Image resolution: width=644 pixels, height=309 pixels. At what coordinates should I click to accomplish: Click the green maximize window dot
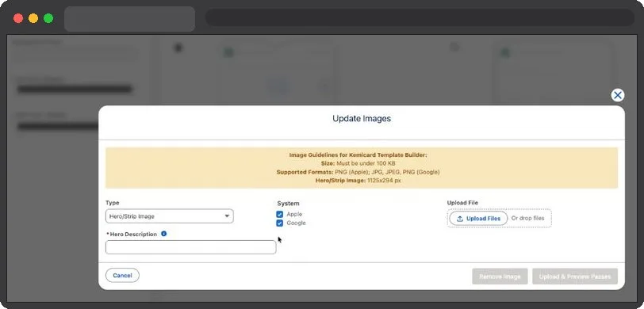(x=48, y=18)
